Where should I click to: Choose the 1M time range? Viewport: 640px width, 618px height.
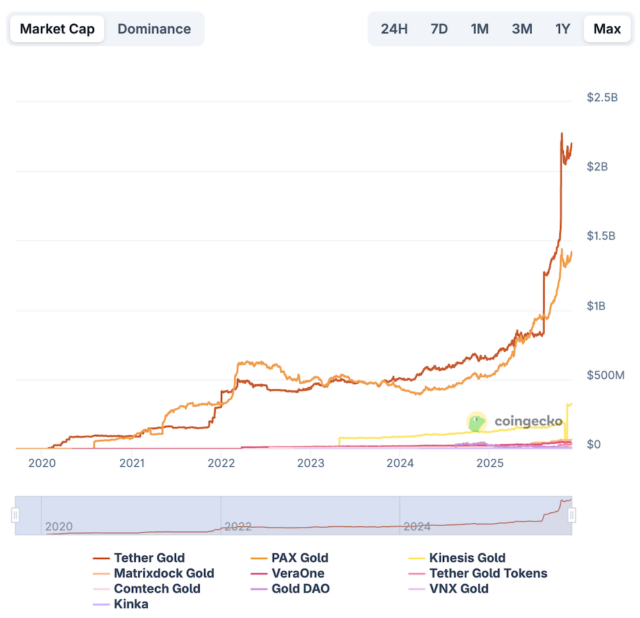[x=479, y=29]
